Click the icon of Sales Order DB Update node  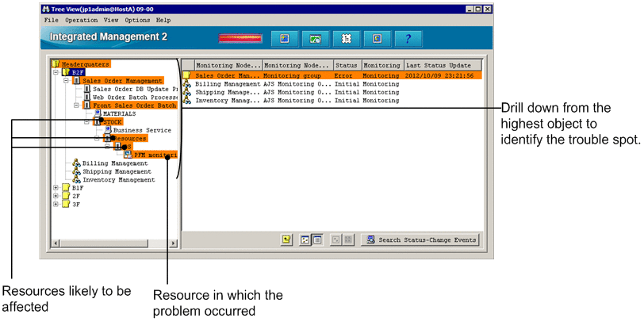point(87,89)
